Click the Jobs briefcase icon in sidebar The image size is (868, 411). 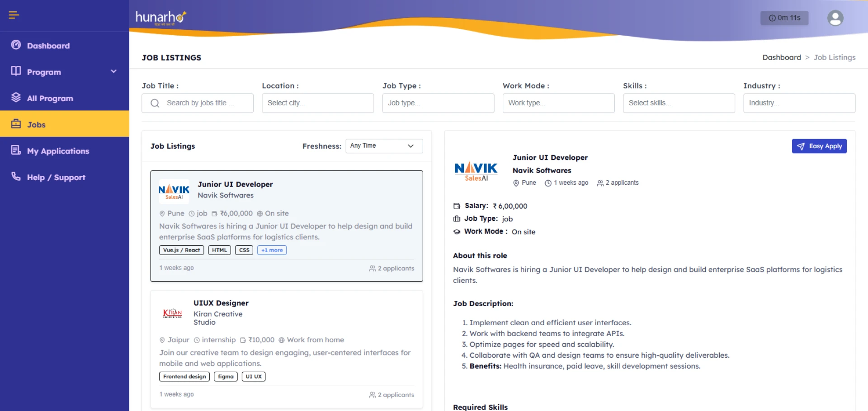click(x=16, y=124)
